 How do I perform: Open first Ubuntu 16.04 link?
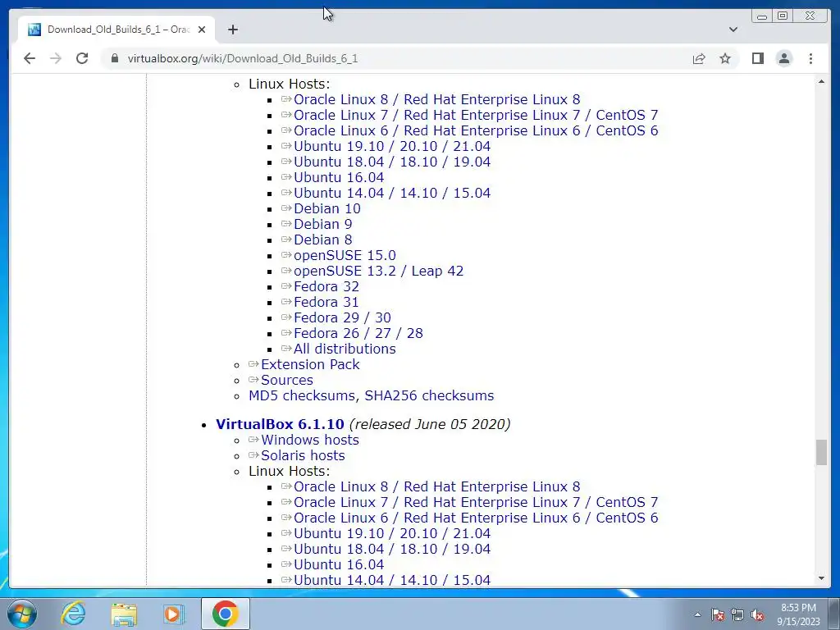point(339,177)
